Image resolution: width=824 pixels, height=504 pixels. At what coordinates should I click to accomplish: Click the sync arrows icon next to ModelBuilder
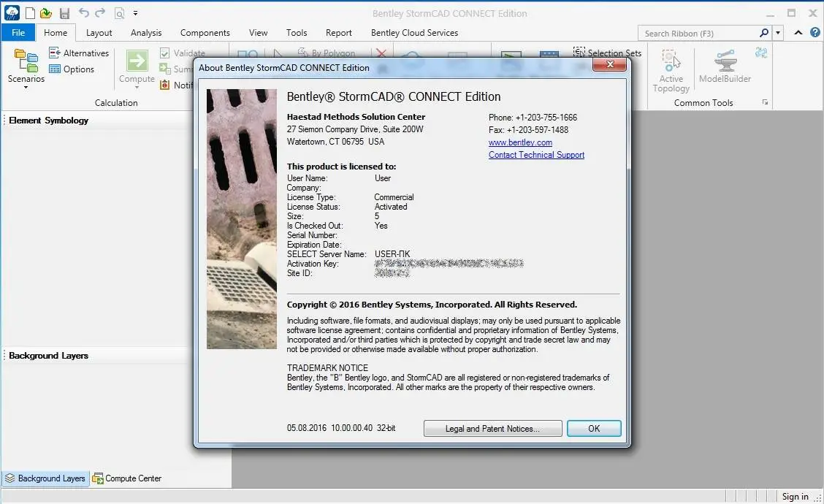pyautogui.click(x=761, y=53)
